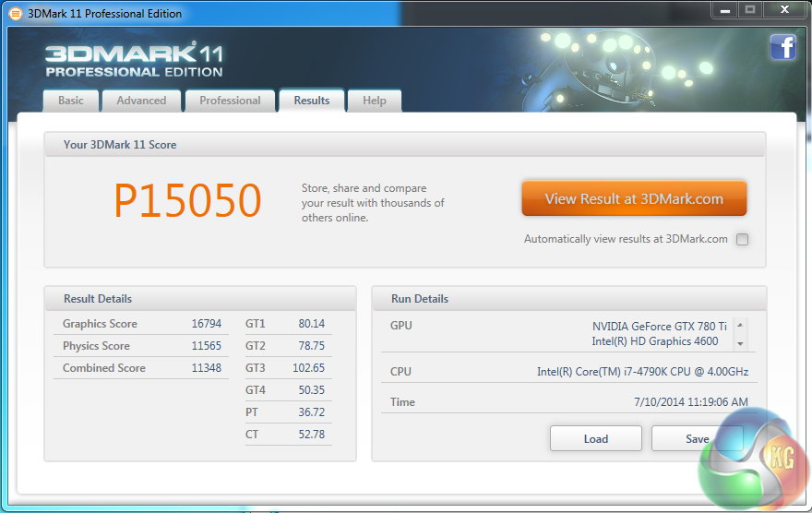Click the Physics Score value 11565
812x513 pixels.
(206, 346)
